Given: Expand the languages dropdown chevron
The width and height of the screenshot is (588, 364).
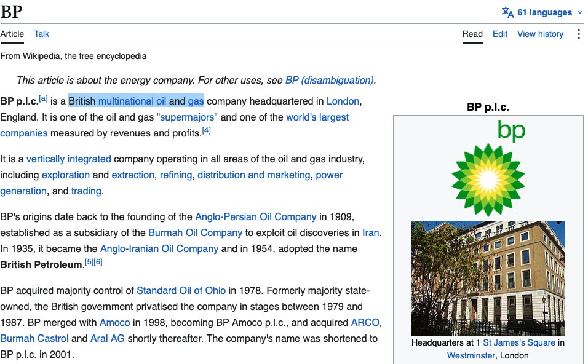Looking at the screenshot, I should coord(580,12).
